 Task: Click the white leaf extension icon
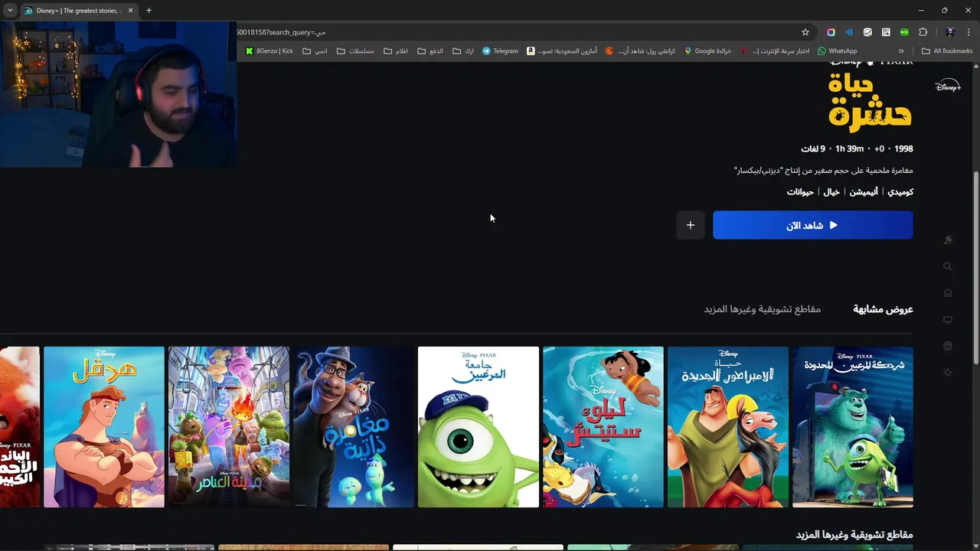pos(867,32)
